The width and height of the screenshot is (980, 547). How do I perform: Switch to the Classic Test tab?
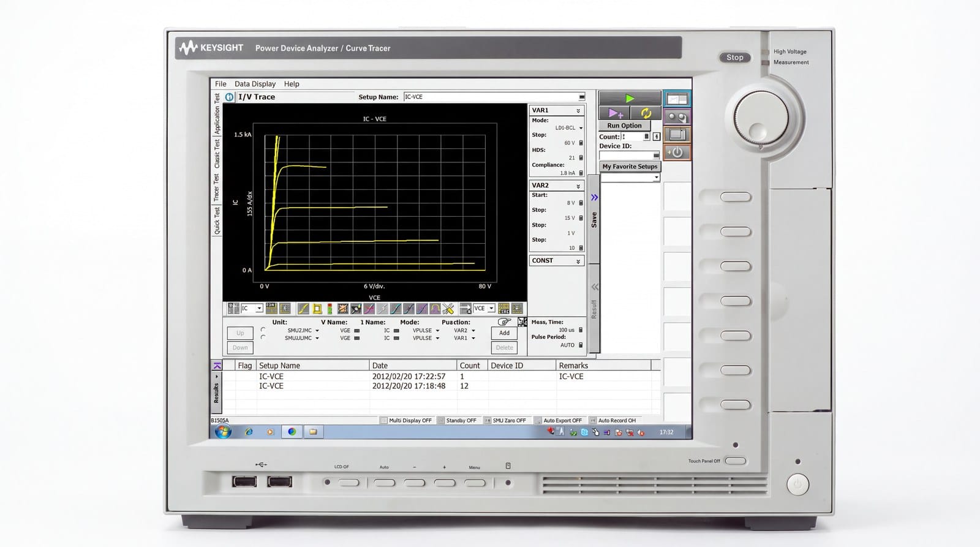click(x=216, y=154)
